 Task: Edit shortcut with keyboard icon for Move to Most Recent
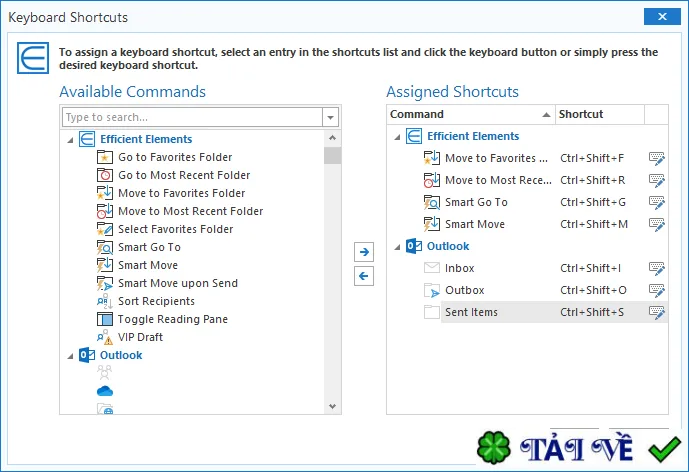click(657, 180)
